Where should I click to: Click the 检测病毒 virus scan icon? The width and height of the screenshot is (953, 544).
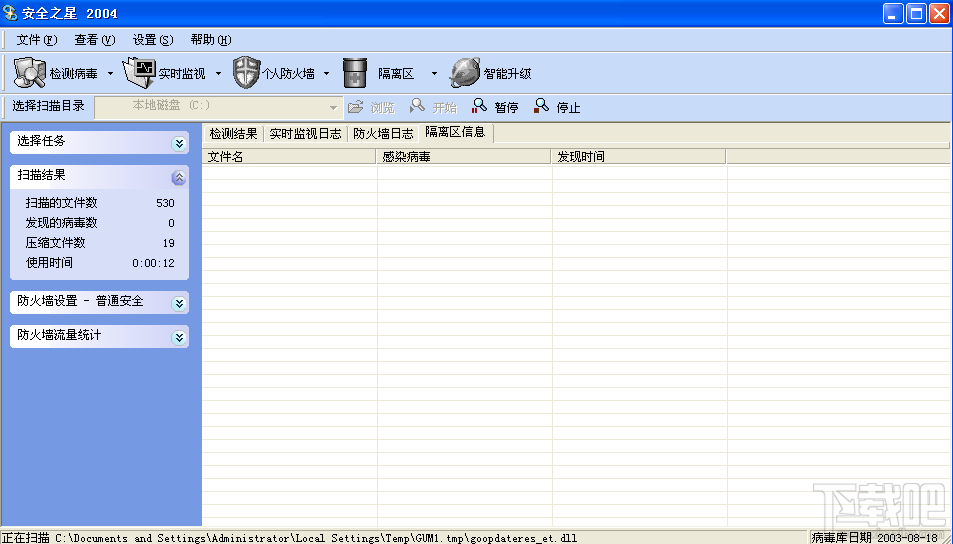click(x=29, y=73)
